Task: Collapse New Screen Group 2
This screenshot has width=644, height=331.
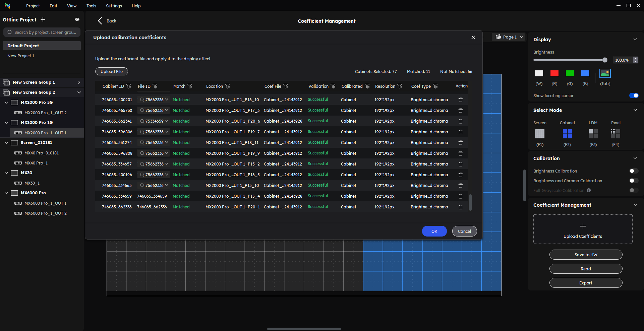Action: pos(79,92)
